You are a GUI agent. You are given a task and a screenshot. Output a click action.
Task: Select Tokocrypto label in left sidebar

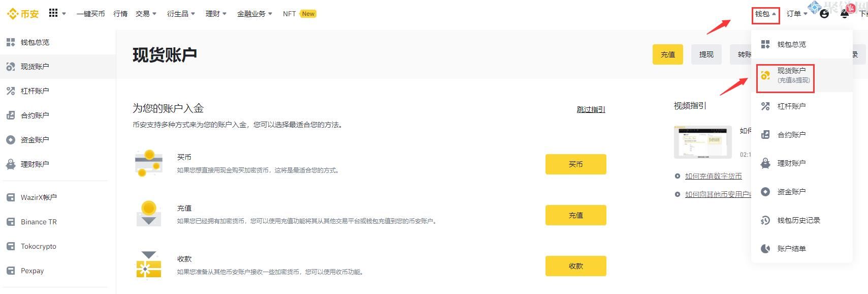click(x=39, y=246)
